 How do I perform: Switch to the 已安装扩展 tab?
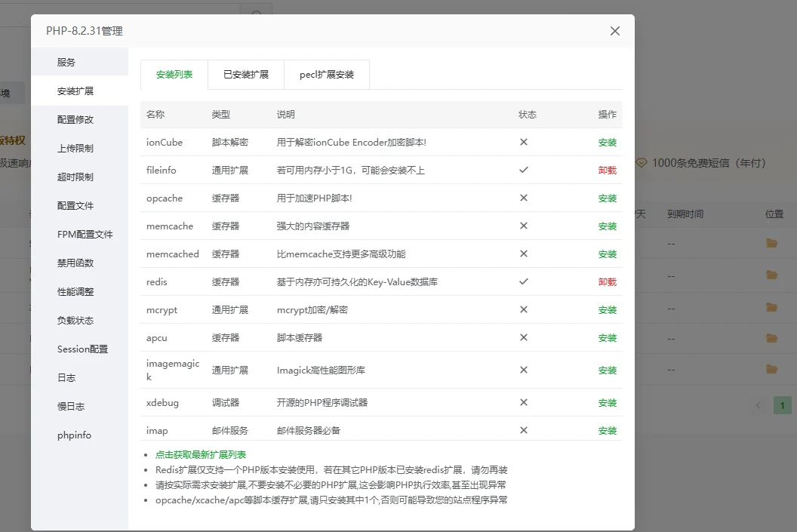click(246, 75)
